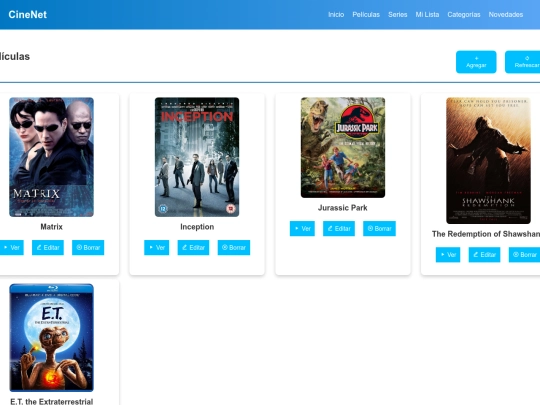The width and height of the screenshot is (540, 405).
Task: Edit the Matrix movie entry
Action: pos(48,248)
